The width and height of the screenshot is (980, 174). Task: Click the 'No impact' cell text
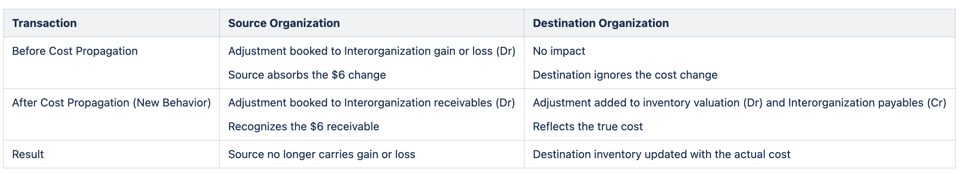click(x=559, y=51)
